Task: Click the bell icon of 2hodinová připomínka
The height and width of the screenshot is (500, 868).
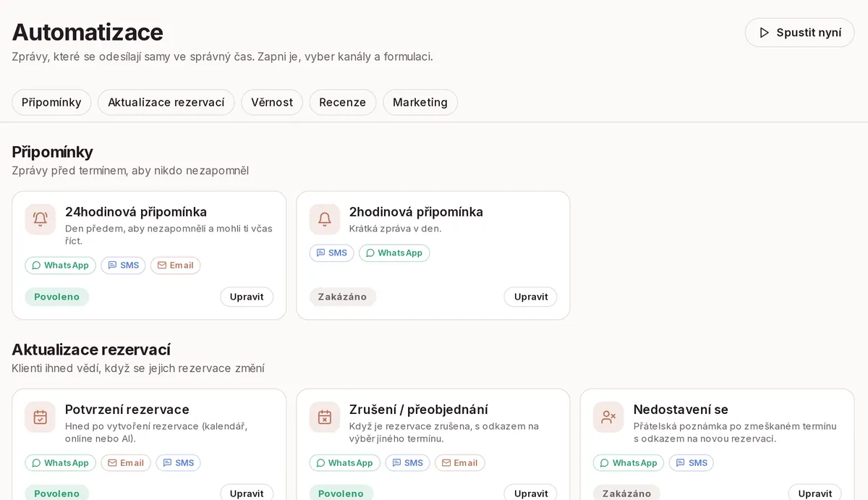Action: (325, 219)
